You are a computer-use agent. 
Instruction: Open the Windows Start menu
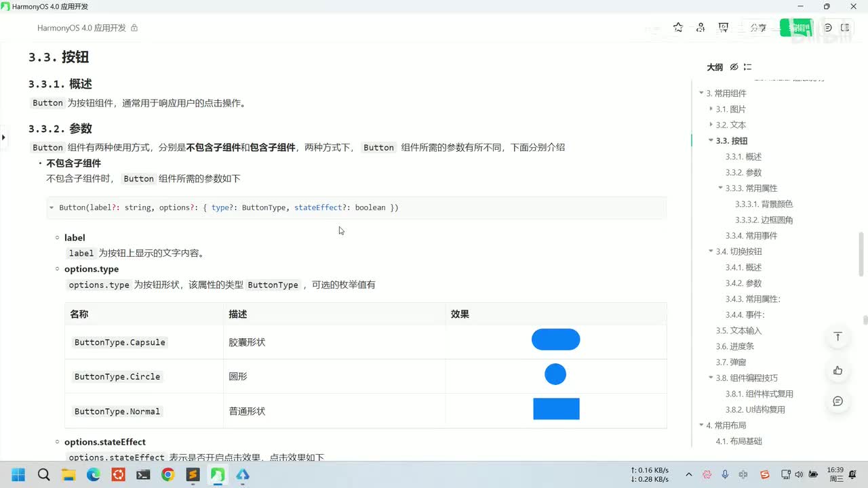pos(18,474)
